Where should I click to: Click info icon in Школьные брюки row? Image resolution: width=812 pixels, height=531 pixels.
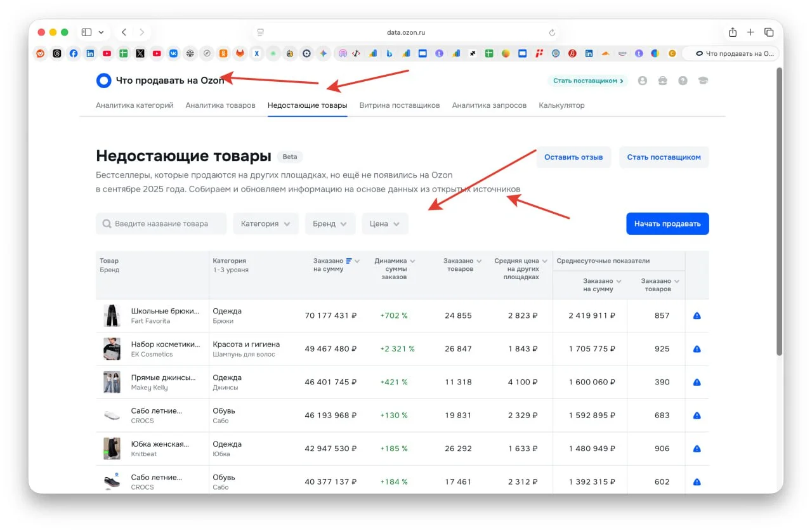tap(697, 316)
